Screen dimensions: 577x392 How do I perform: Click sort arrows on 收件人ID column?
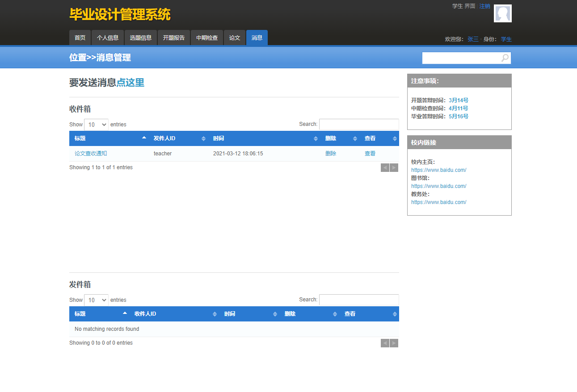point(214,314)
